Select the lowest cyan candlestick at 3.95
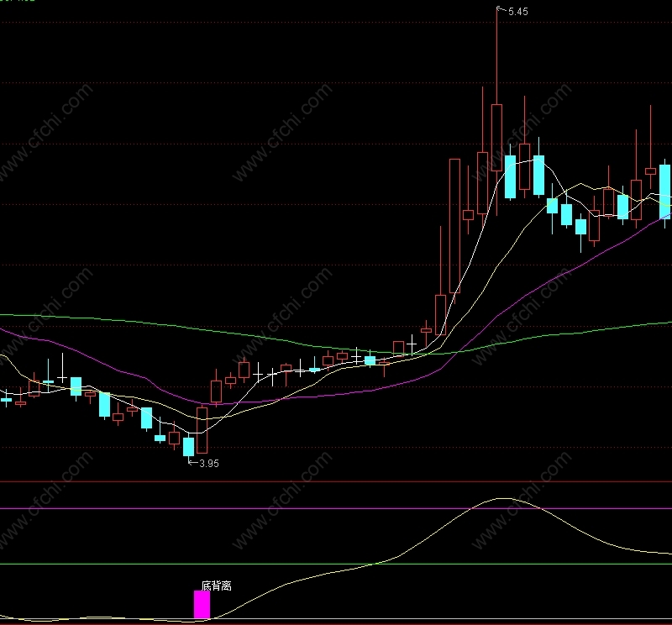 pyautogui.click(x=188, y=447)
